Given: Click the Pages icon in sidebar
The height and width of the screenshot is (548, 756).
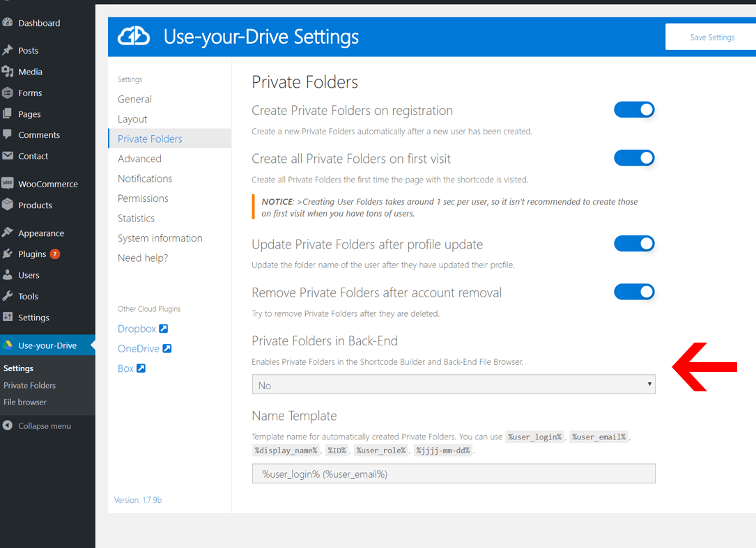Looking at the screenshot, I should pyautogui.click(x=7, y=113).
